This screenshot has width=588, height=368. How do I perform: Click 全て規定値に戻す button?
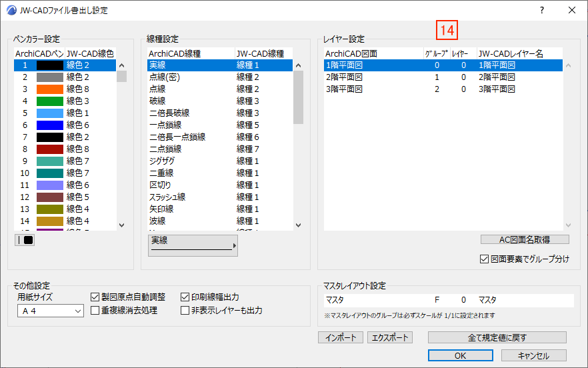(x=497, y=337)
